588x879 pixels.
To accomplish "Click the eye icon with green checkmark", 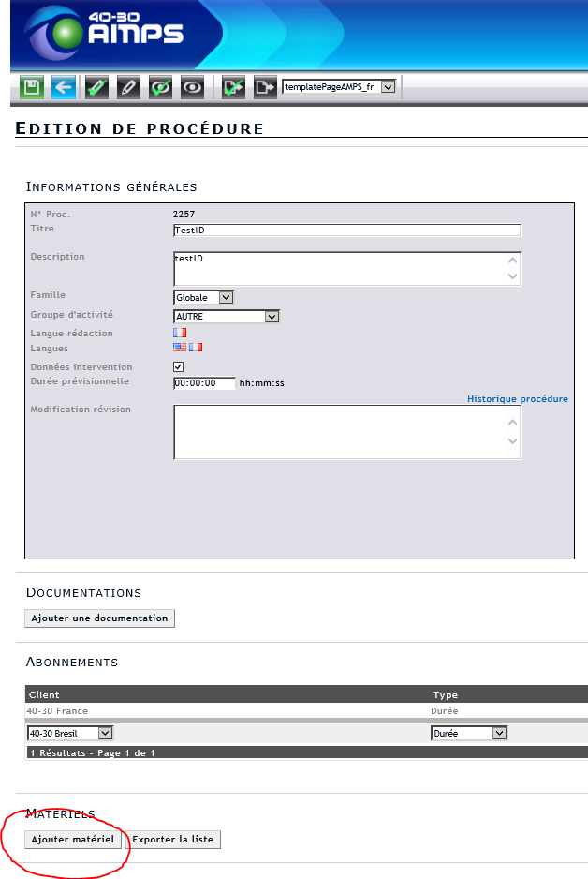I will [161, 88].
